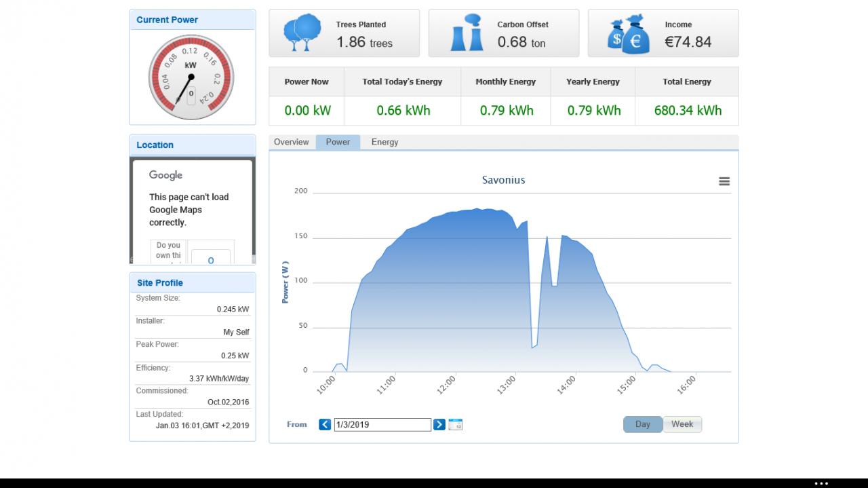Go to next day with right arrow
This screenshot has width=868, height=488.
[439, 425]
